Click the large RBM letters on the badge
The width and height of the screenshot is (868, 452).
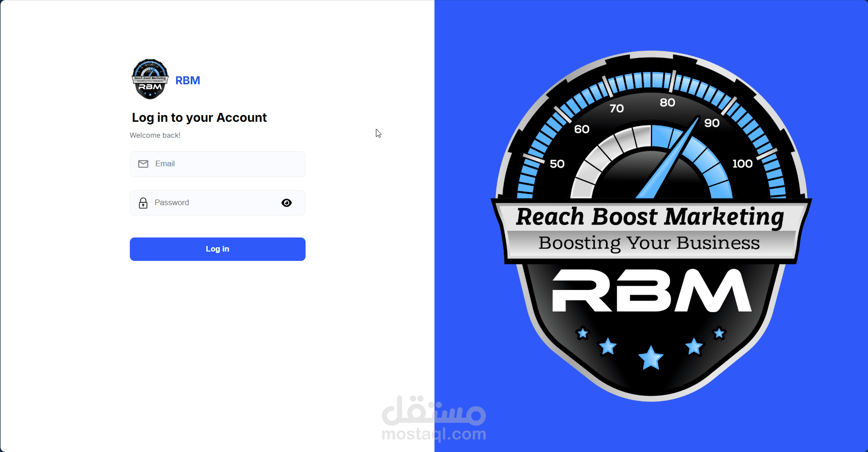(x=651, y=290)
